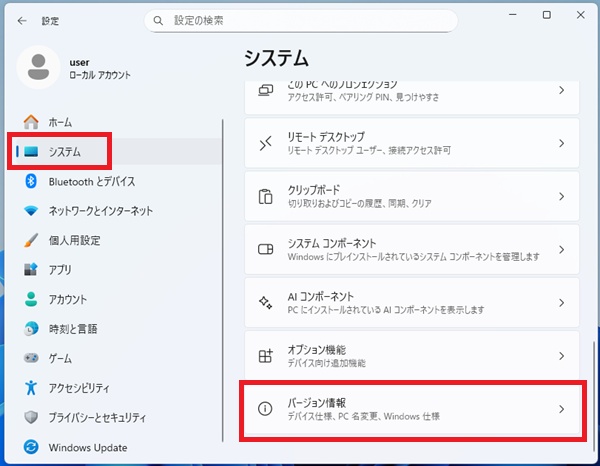Expand chevron on リモート デスクトップ row
This screenshot has height=466, width=600.
coord(561,143)
